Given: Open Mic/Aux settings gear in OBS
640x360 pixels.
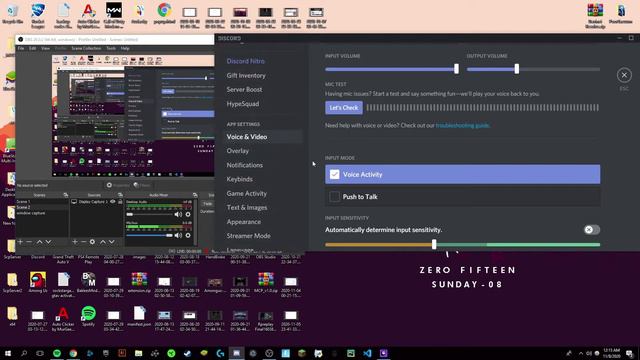Looking at the screenshot, I should [x=188, y=235].
